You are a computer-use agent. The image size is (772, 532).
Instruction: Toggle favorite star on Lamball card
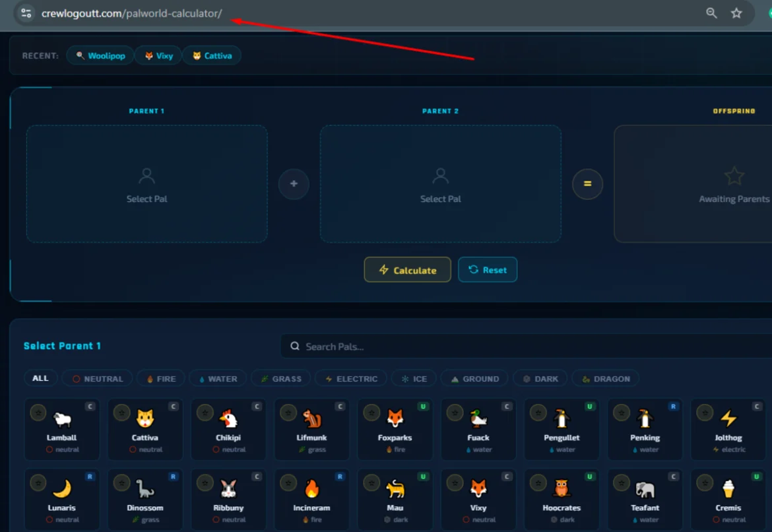coord(38,413)
